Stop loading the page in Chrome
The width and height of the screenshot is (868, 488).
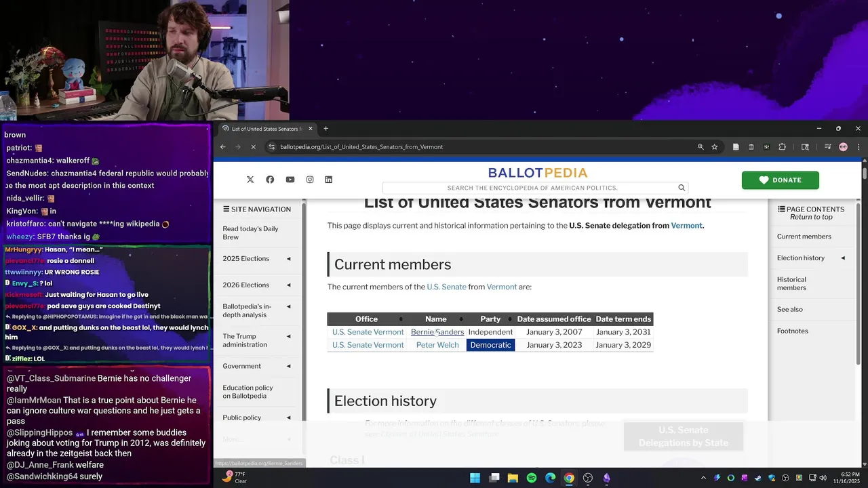pos(253,146)
